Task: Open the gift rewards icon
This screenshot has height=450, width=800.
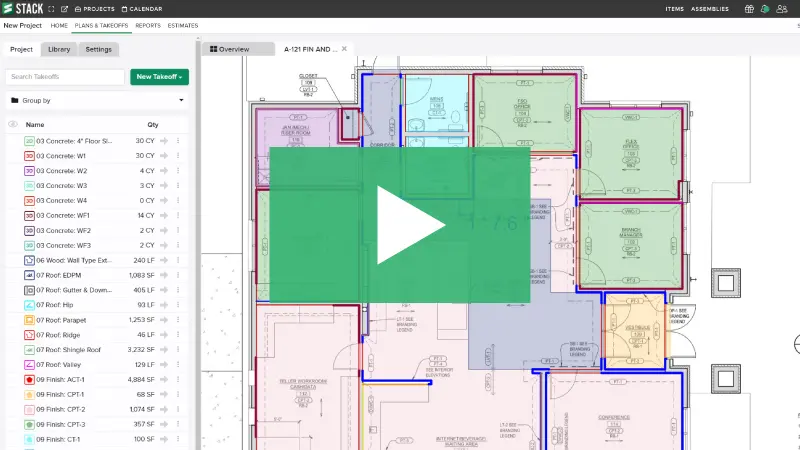Action: (x=750, y=9)
